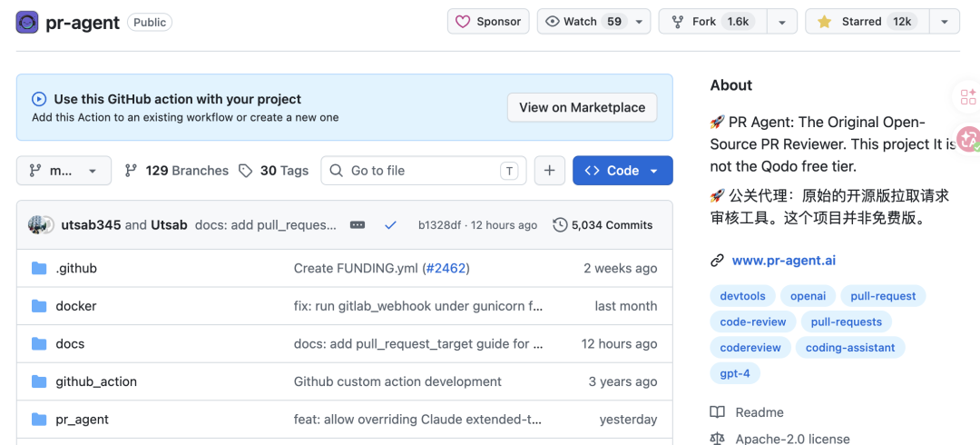This screenshot has width=980, height=445.
Task: Click View on Marketplace button
Action: (582, 108)
